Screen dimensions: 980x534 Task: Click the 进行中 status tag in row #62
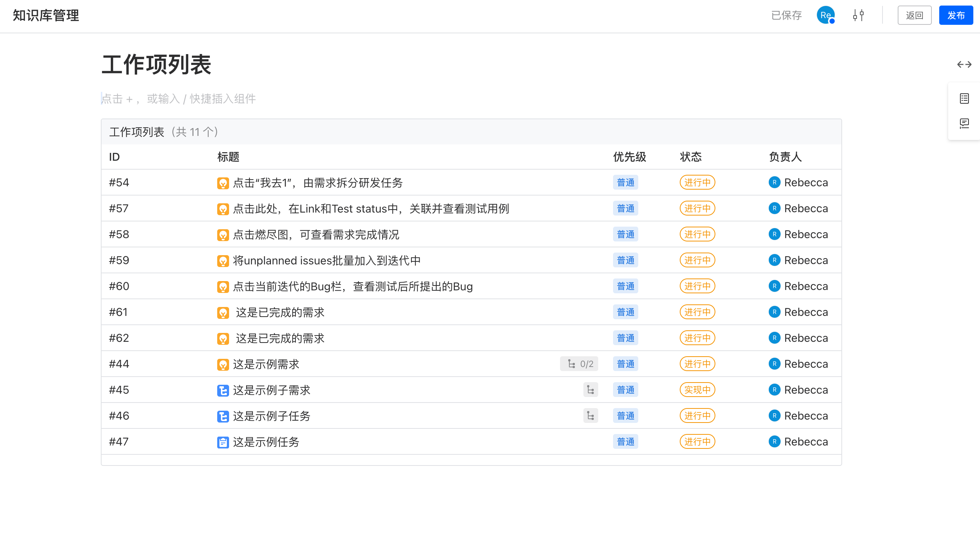click(697, 338)
